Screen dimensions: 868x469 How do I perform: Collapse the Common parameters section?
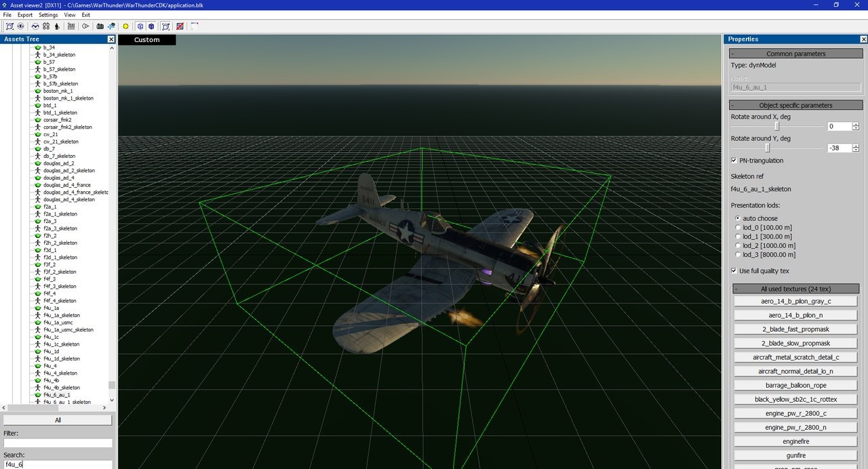tap(796, 54)
